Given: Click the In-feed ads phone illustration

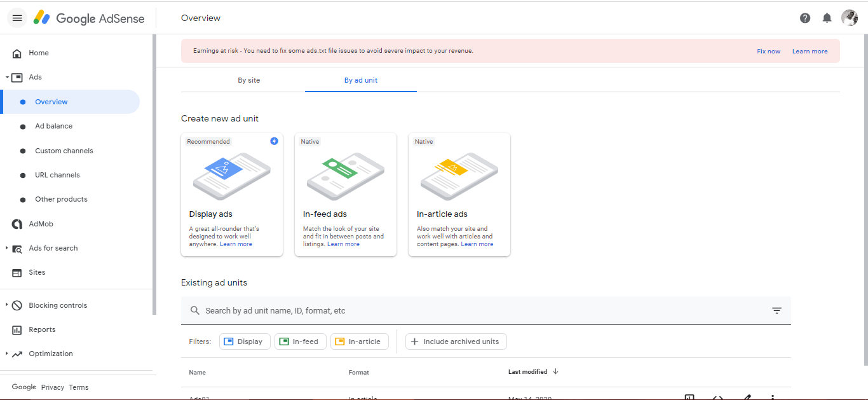Looking at the screenshot, I should click(x=345, y=176).
